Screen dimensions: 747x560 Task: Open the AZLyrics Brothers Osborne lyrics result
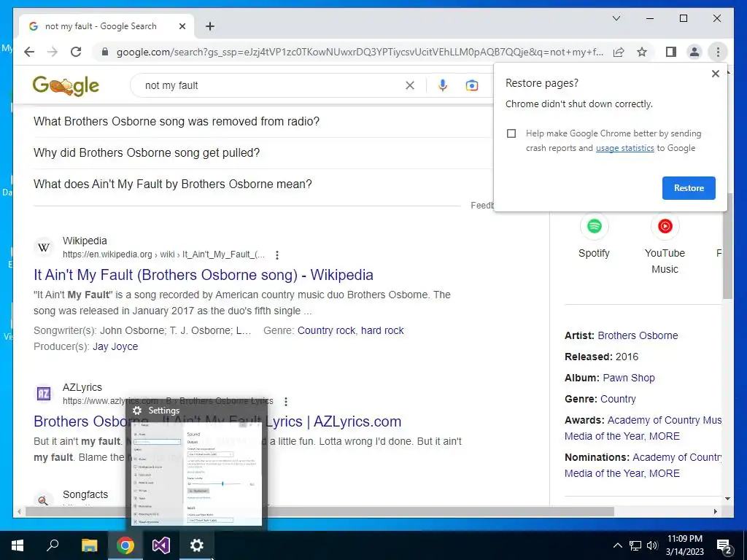(x=217, y=421)
